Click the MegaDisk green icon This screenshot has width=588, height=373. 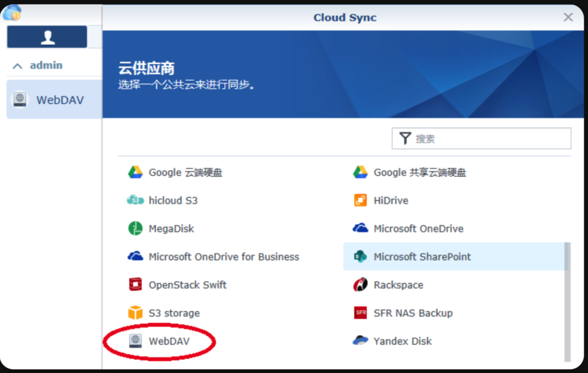click(x=135, y=228)
